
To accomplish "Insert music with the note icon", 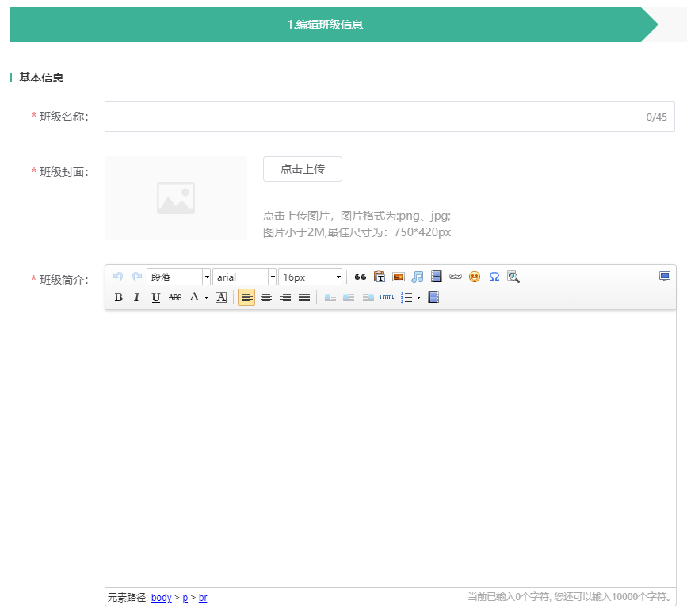I will (x=418, y=277).
